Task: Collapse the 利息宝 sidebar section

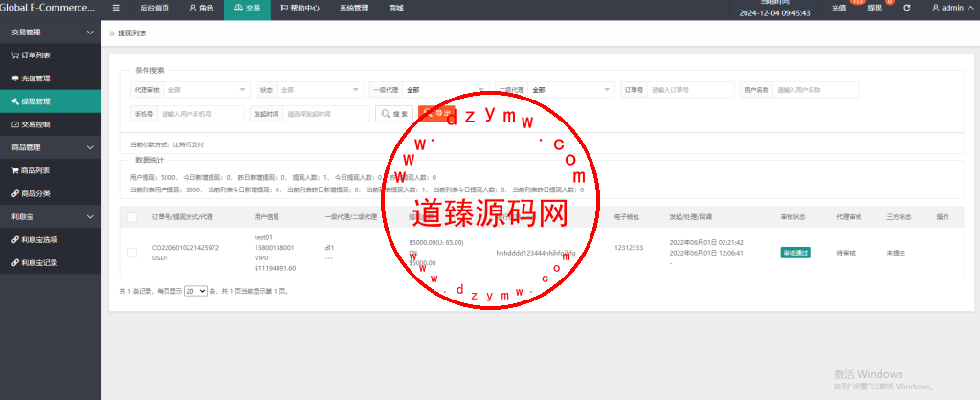Action: [51, 216]
